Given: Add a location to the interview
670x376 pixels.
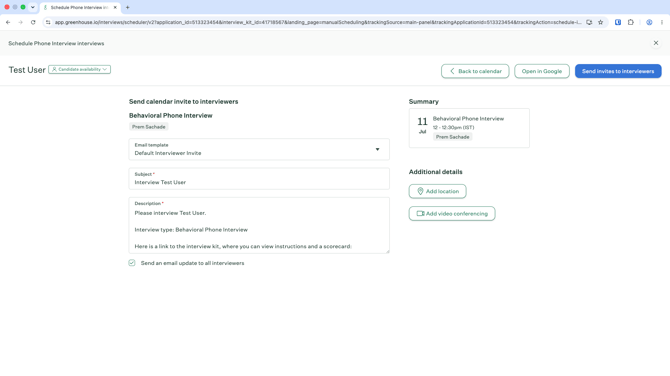Looking at the screenshot, I should pos(438,191).
